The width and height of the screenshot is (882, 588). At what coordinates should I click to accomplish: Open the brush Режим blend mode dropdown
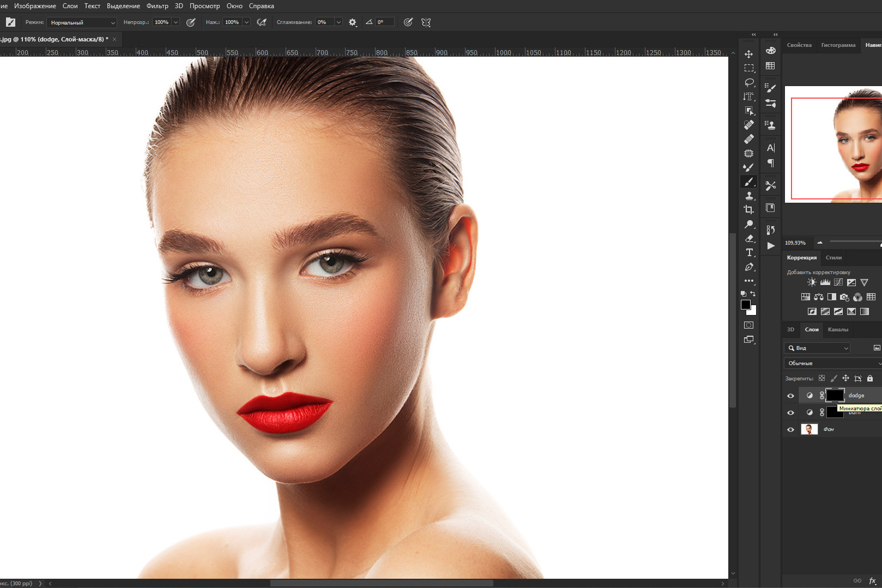pos(82,22)
